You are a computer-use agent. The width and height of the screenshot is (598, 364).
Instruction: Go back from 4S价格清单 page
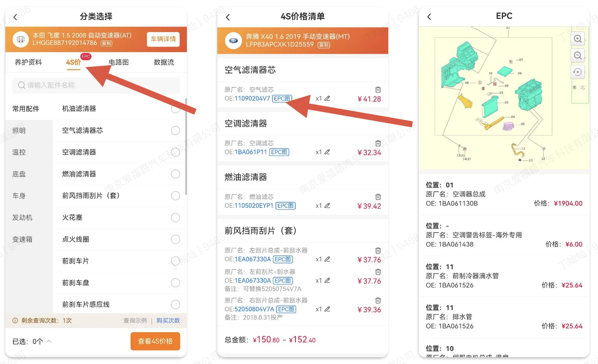(228, 17)
